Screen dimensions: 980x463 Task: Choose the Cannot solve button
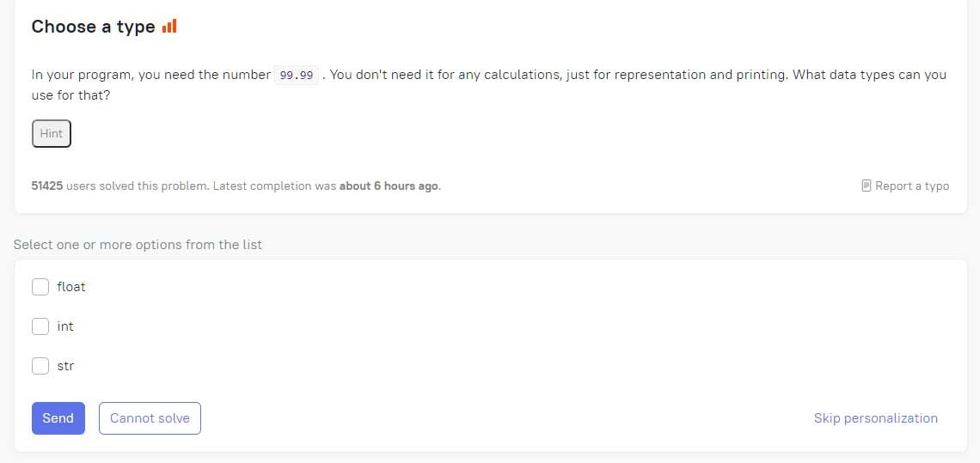coord(150,418)
